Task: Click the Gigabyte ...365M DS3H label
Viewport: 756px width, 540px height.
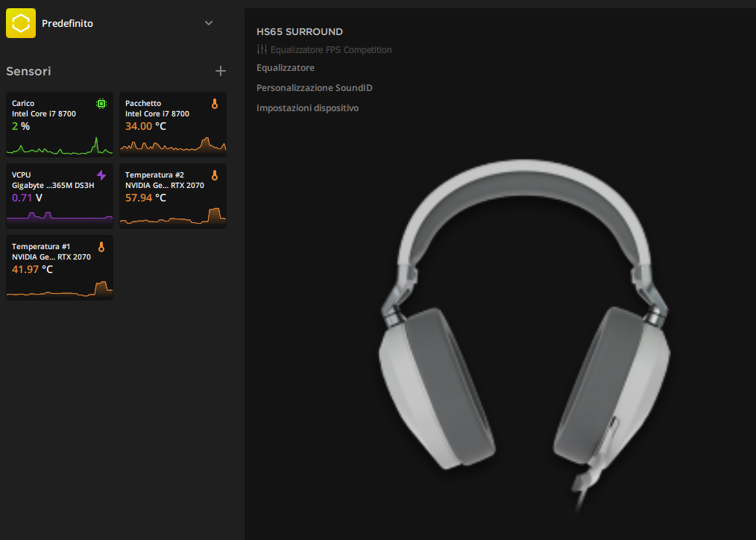Action: [53, 185]
